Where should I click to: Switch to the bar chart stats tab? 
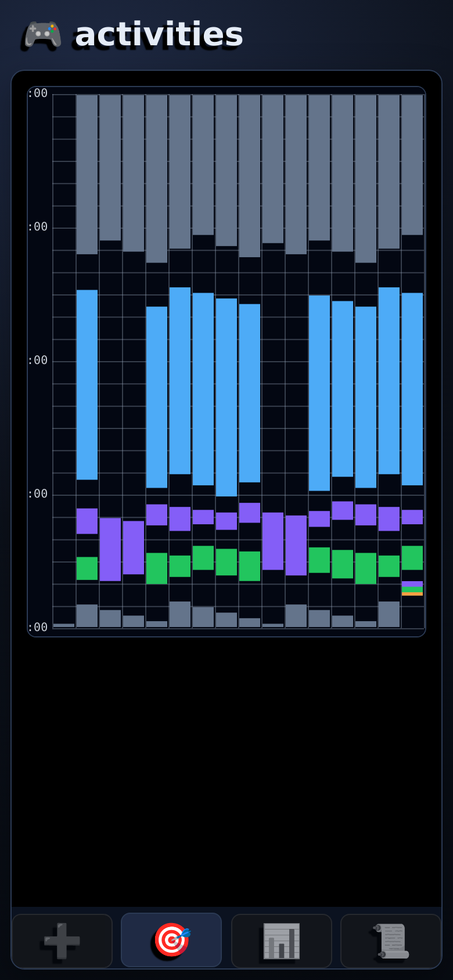(282, 941)
